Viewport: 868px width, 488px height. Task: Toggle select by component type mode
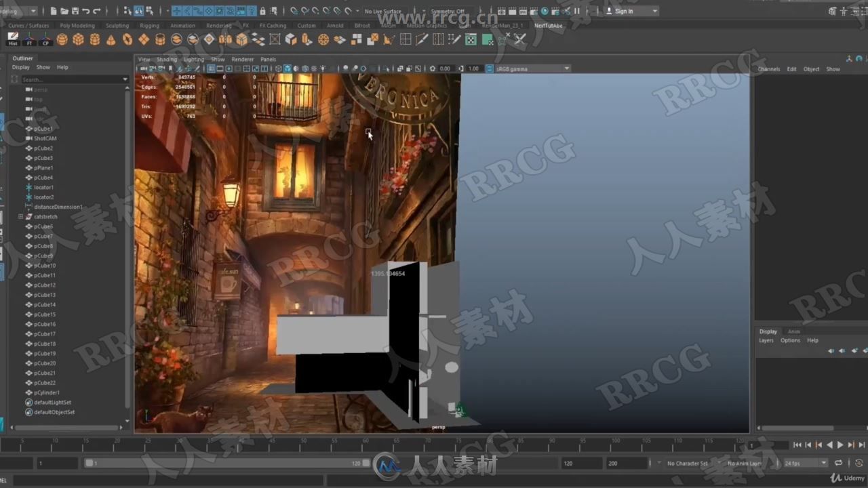click(149, 11)
